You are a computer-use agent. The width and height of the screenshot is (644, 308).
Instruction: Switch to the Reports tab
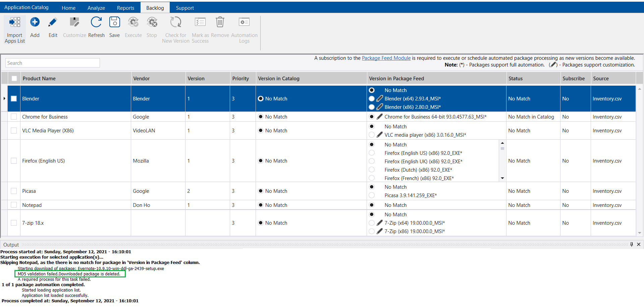125,8
